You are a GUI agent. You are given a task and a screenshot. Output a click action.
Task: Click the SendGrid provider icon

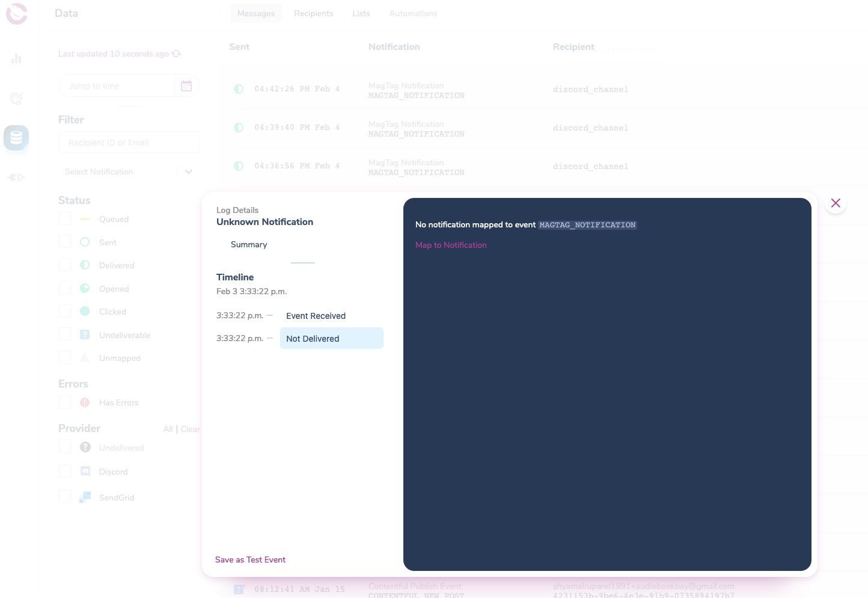click(x=85, y=497)
